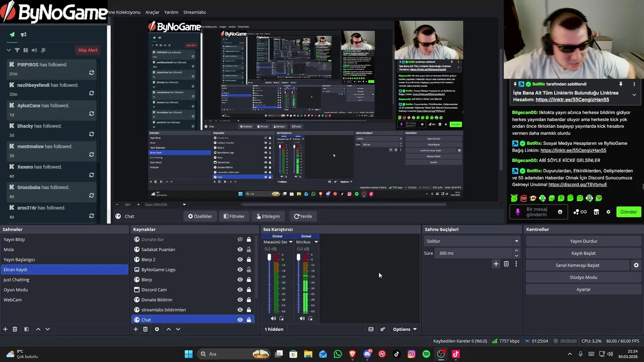The image size is (644, 362).
Task: Click Masaüstü Ses volume slider handle
Action: [x=269, y=257]
